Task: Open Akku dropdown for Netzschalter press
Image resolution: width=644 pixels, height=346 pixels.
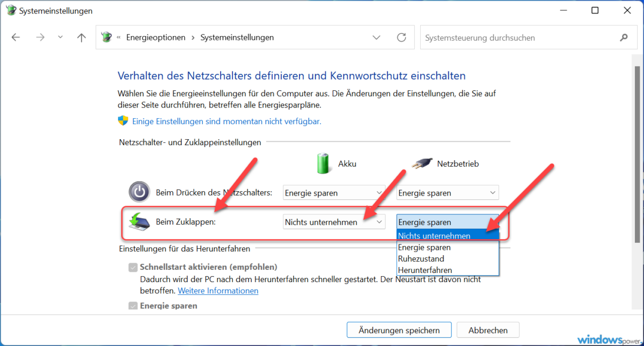Action: tap(334, 193)
